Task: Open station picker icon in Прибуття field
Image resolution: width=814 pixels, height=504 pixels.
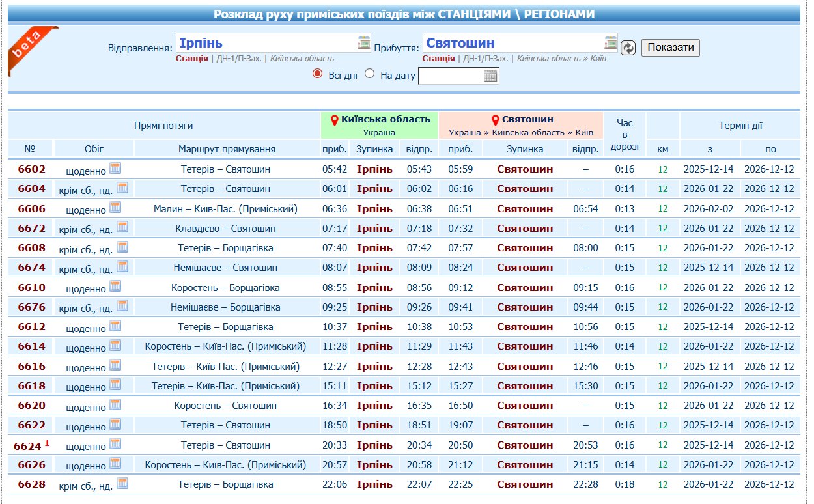Action: click(x=610, y=43)
